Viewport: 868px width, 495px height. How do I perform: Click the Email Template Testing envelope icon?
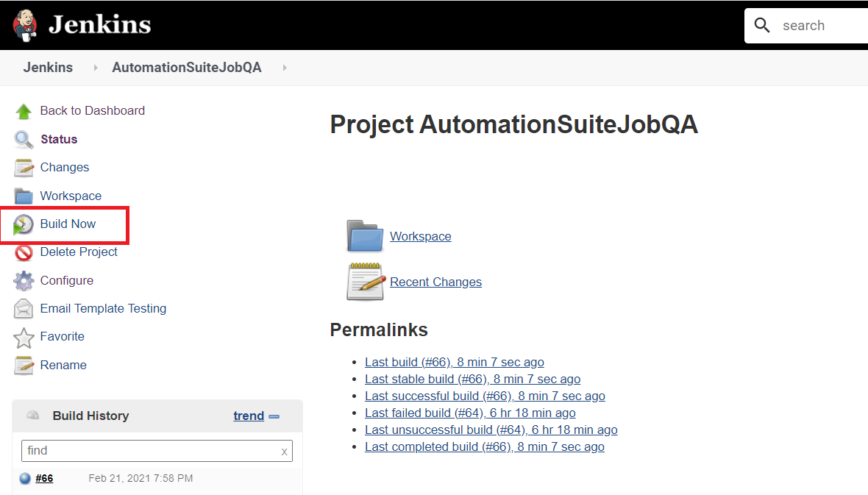click(24, 308)
